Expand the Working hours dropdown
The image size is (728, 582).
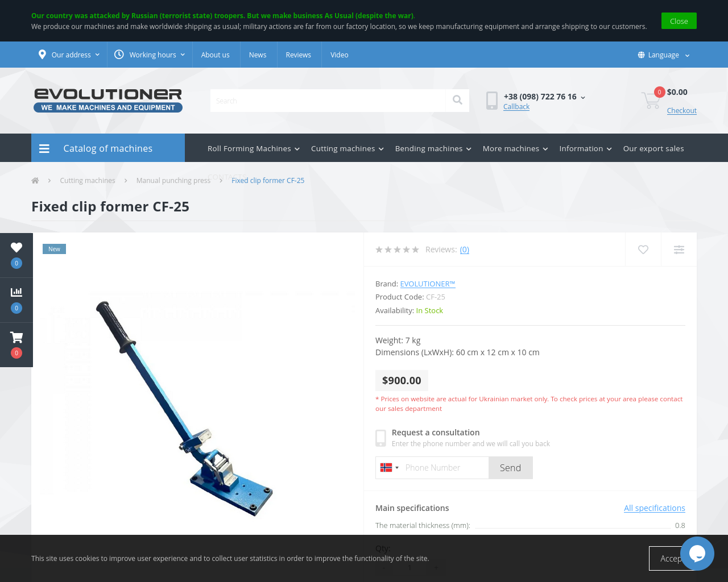[150, 55]
